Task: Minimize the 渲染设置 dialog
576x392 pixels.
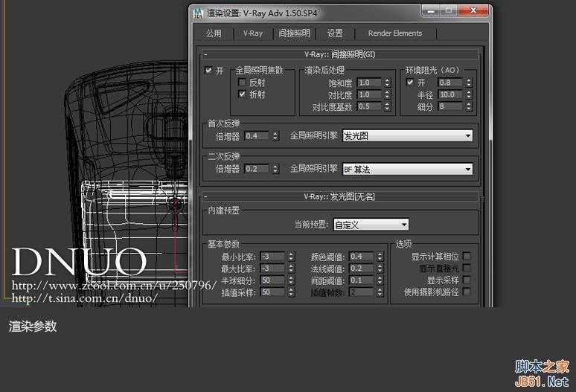Action: click(x=431, y=10)
